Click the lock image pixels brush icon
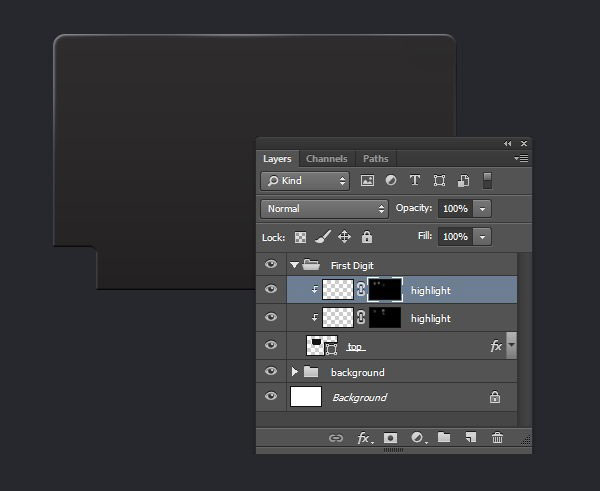The image size is (600, 491). [x=322, y=237]
